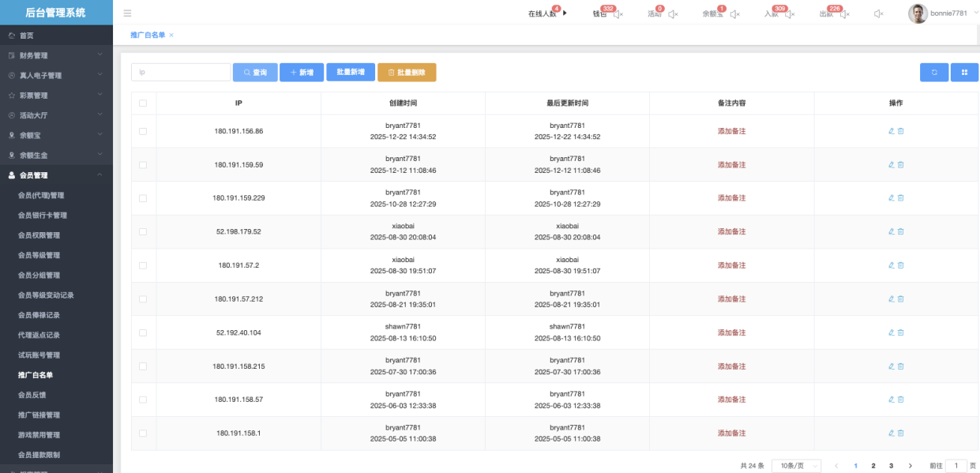Close the 推广白名单 tab
This screenshot has height=473, width=980.
click(x=172, y=36)
